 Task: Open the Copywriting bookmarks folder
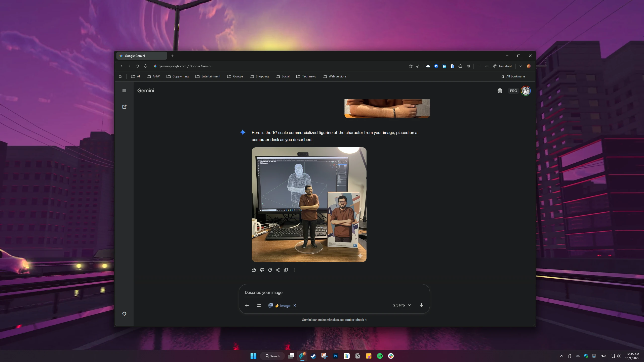pyautogui.click(x=178, y=76)
